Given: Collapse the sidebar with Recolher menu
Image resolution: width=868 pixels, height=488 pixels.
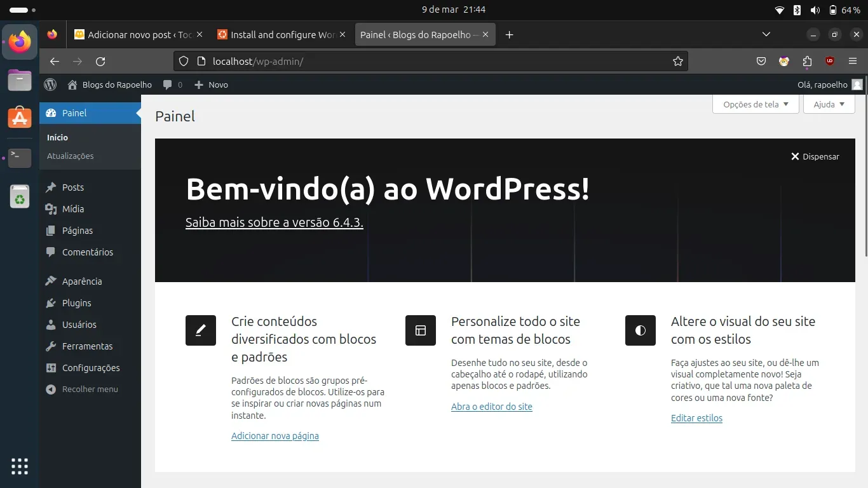Looking at the screenshot, I should (90, 390).
